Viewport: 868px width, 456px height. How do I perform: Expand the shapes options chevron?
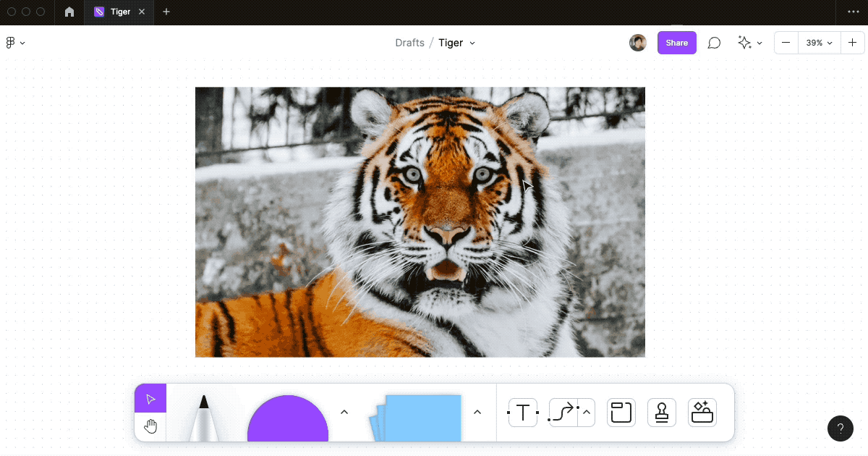[344, 412]
